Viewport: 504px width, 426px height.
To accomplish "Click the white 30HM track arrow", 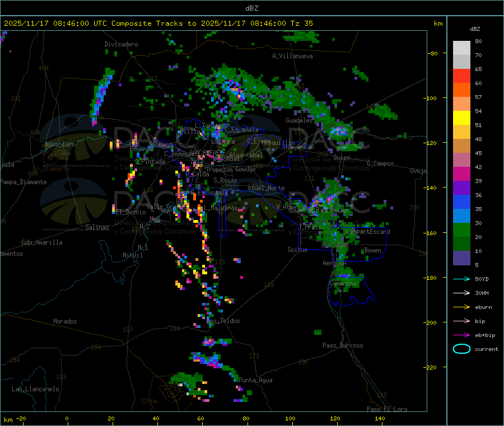I will pyautogui.click(x=461, y=293).
